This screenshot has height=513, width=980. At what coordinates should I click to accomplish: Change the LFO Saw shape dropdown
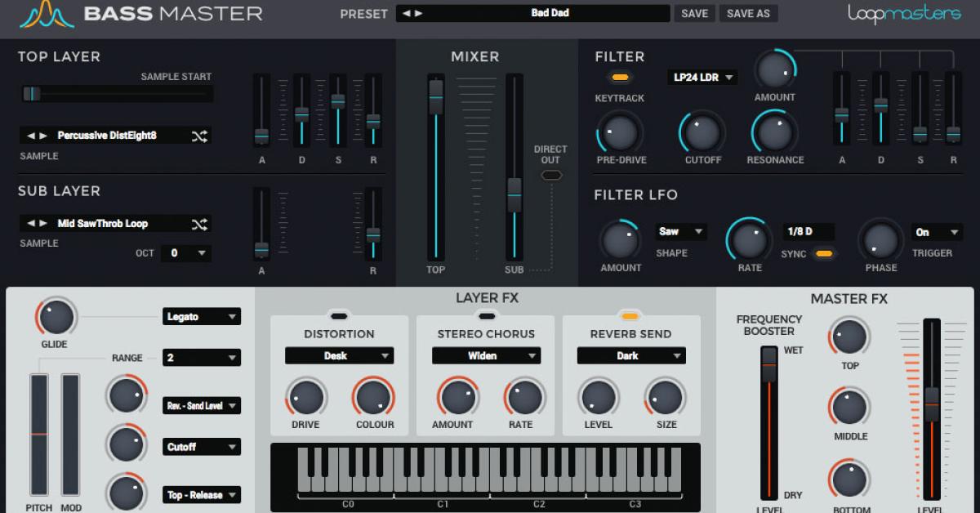pyautogui.click(x=681, y=231)
